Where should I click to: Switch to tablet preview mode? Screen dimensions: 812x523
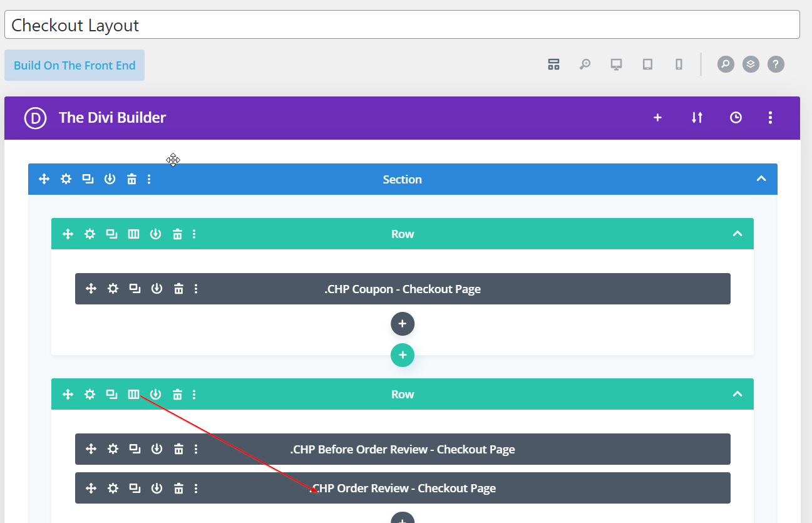647,65
